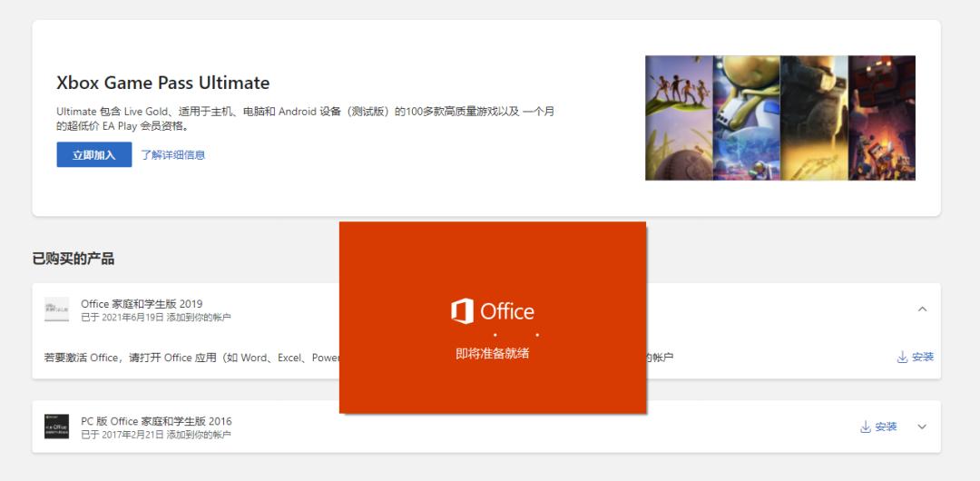This screenshot has height=481, width=980.
Task: Install PC 版 Office 家庭和学生版 2016
Action: [878, 427]
